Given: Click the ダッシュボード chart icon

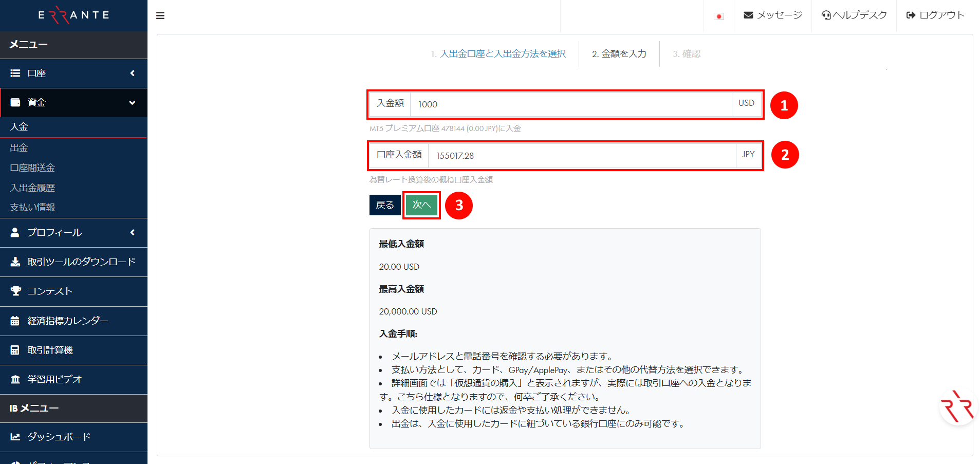Looking at the screenshot, I should (x=15, y=437).
